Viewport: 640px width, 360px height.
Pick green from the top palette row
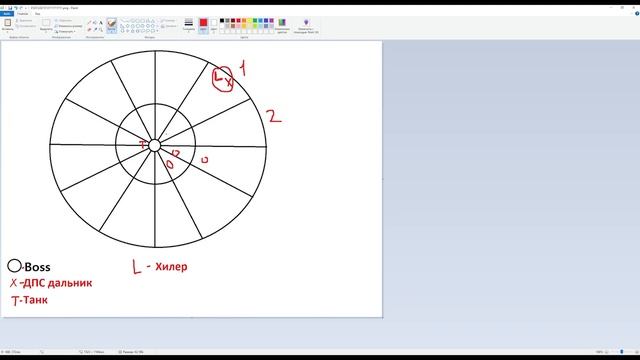click(255, 20)
